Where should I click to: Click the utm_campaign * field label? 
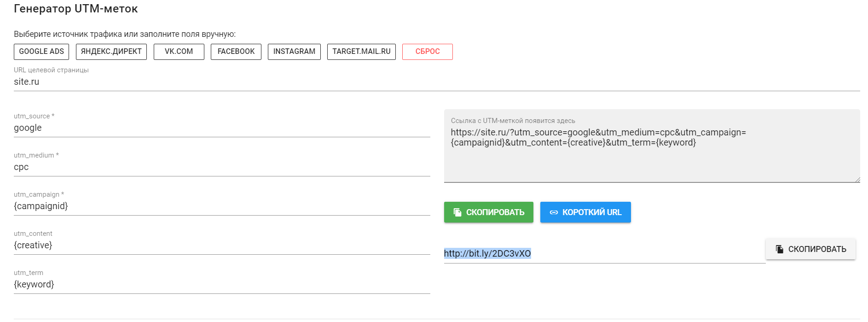click(x=39, y=194)
